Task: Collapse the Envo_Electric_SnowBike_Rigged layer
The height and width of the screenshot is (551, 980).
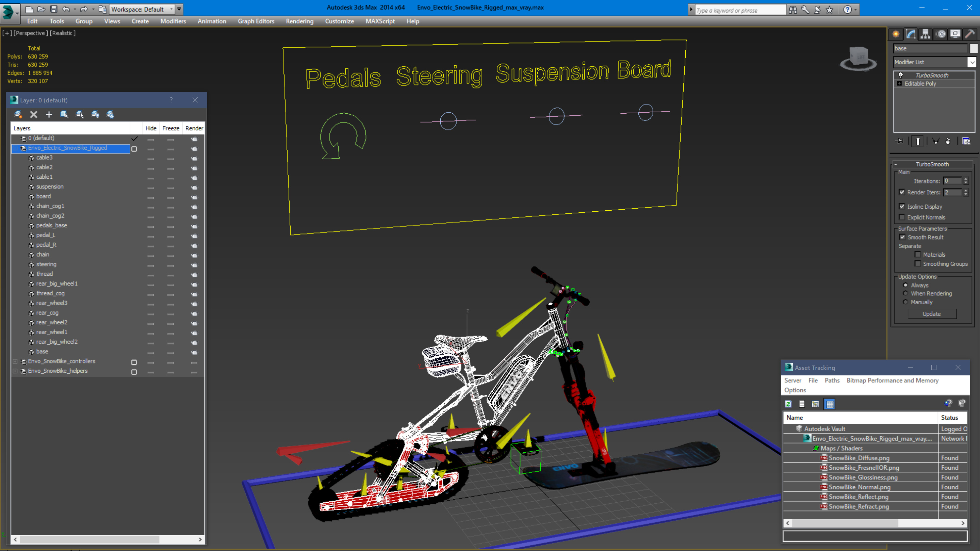Action: [15, 148]
